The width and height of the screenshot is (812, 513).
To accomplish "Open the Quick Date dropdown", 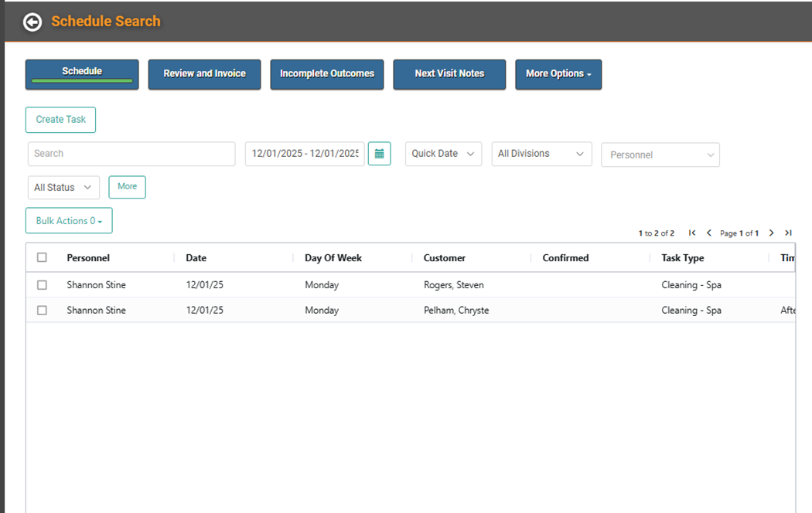I will pos(443,154).
